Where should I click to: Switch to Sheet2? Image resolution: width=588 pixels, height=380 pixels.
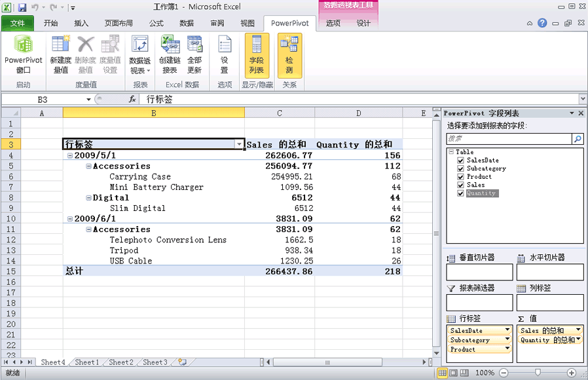[120, 362]
